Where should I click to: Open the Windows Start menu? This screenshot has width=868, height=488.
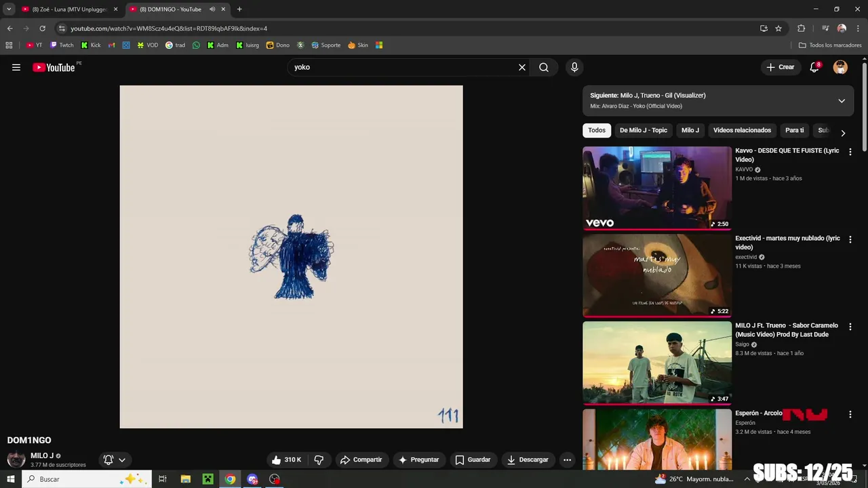coord(10,479)
